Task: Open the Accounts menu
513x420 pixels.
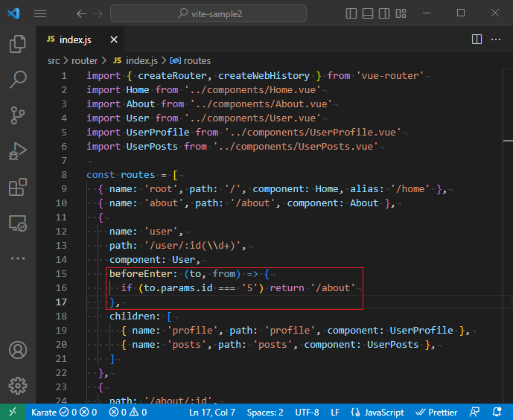Action: click(18, 350)
